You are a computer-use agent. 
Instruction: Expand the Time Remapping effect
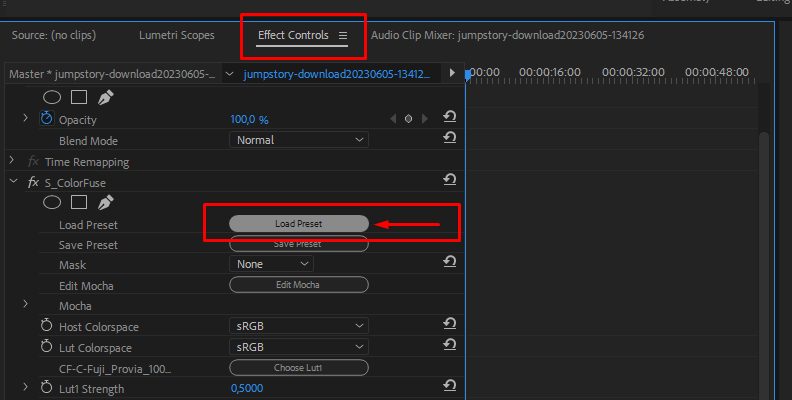[x=12, y=161]
